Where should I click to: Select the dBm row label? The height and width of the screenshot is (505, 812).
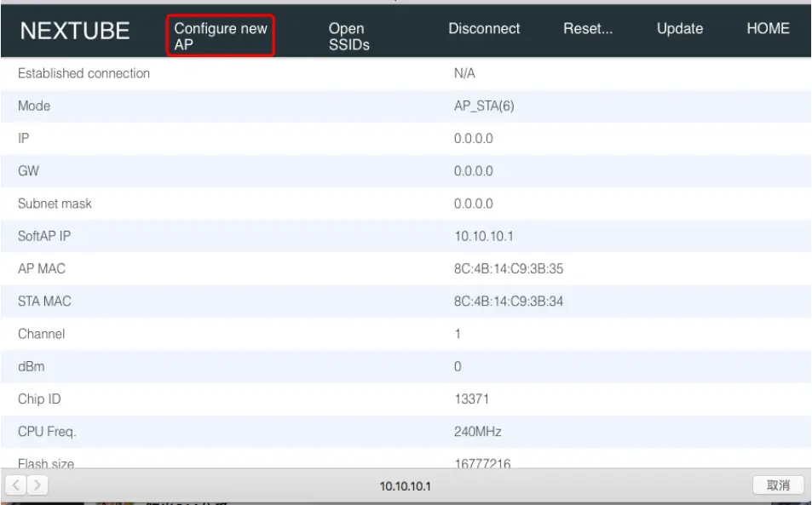click(31, 367)
